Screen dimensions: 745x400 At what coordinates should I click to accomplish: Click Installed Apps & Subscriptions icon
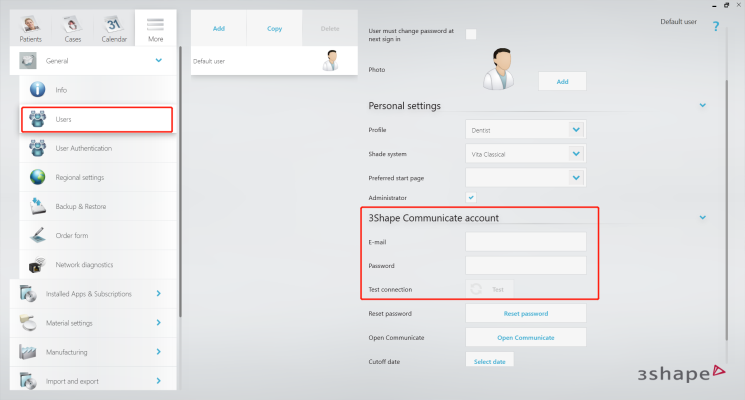[x=28, y=294]
